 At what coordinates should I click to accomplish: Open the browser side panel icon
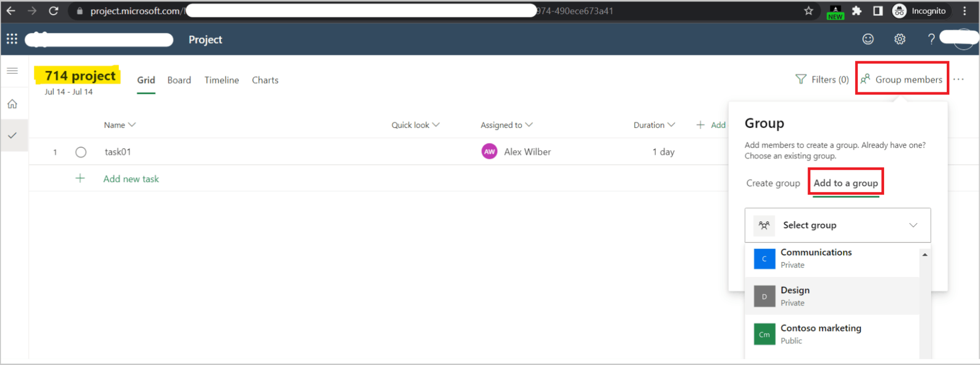878,11
